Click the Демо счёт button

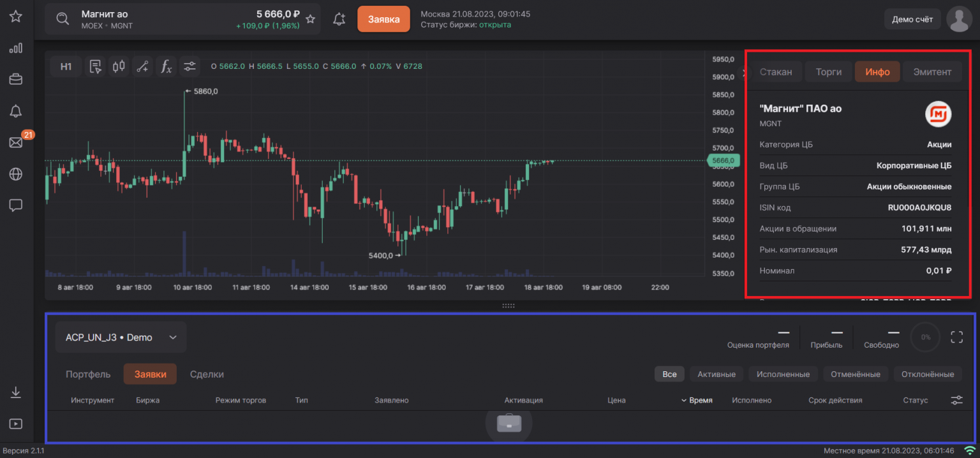[x=912, y=19]
